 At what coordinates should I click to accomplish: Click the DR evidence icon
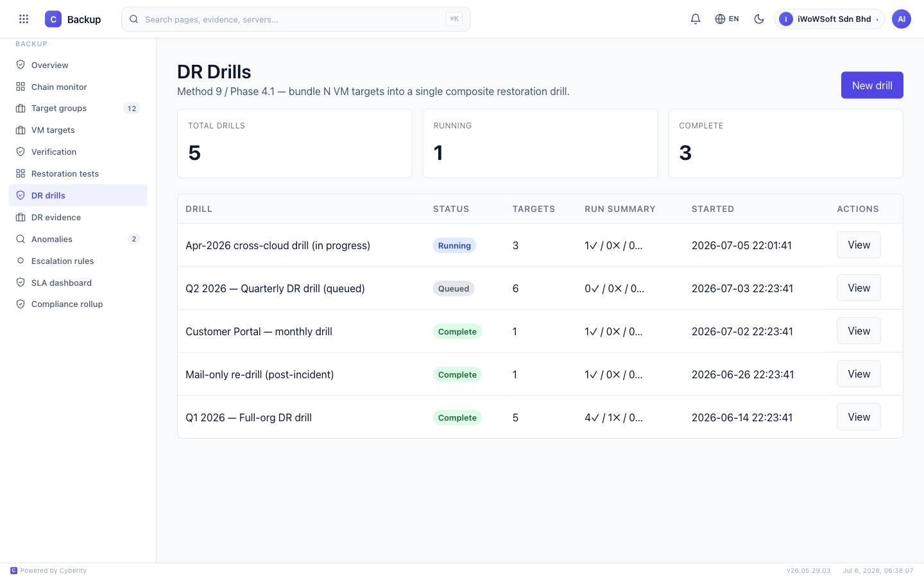21,217
